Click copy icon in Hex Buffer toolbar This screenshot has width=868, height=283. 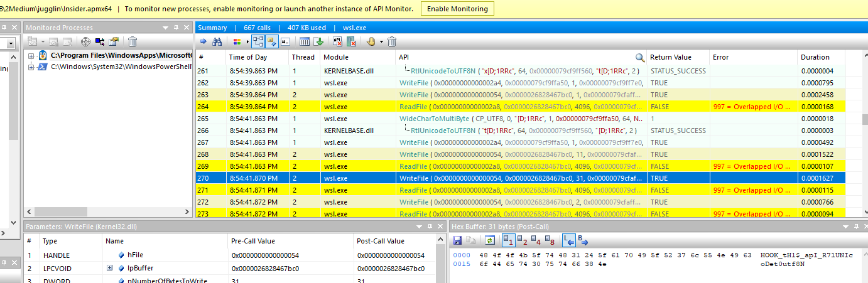pyautogui.click(x=470, y=240)
